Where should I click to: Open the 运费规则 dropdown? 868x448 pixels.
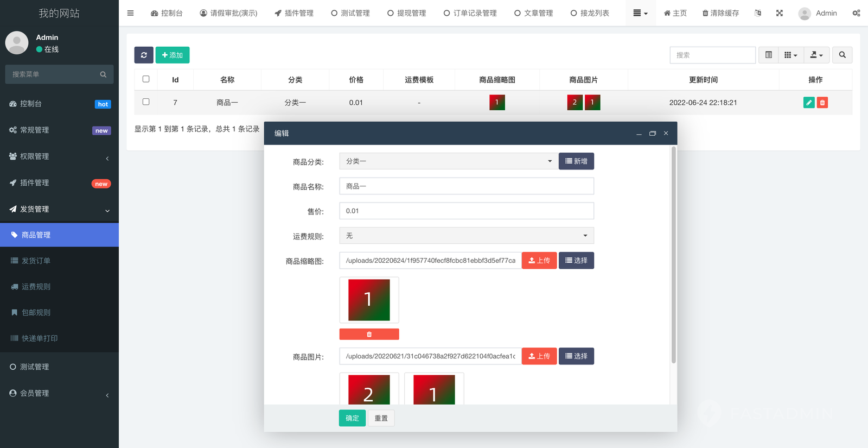(466, 236)
